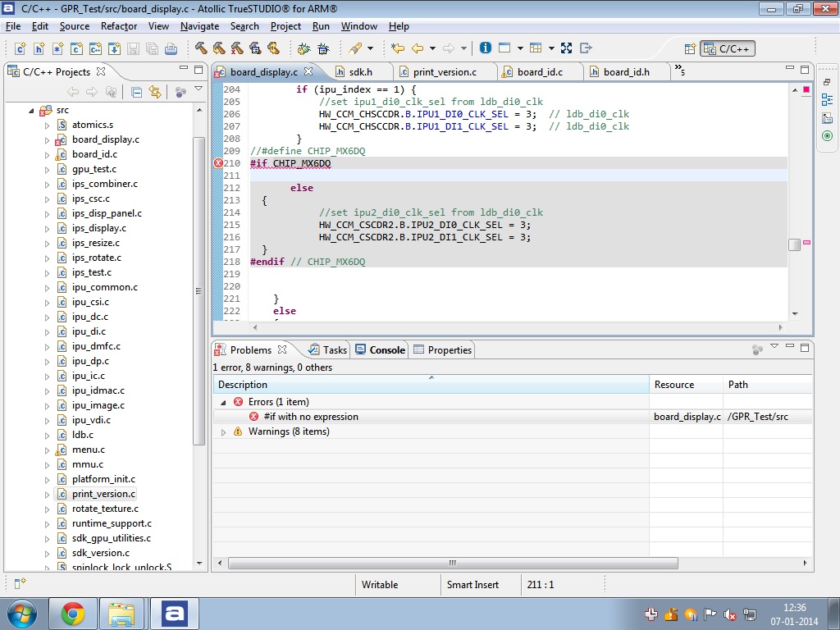840x630 pixels.
Task: Click the Description column header
Action: [243, 385]
